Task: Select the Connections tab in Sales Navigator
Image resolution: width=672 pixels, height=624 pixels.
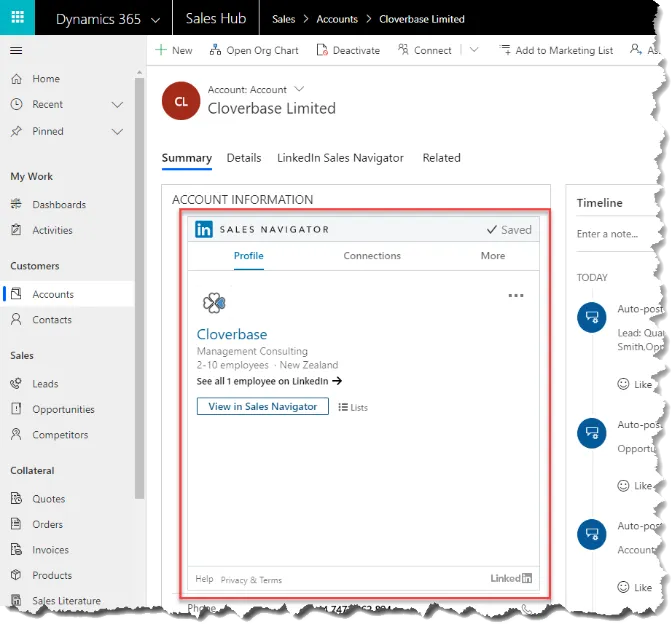Action: pyautogui.click(x=372, y=256)
